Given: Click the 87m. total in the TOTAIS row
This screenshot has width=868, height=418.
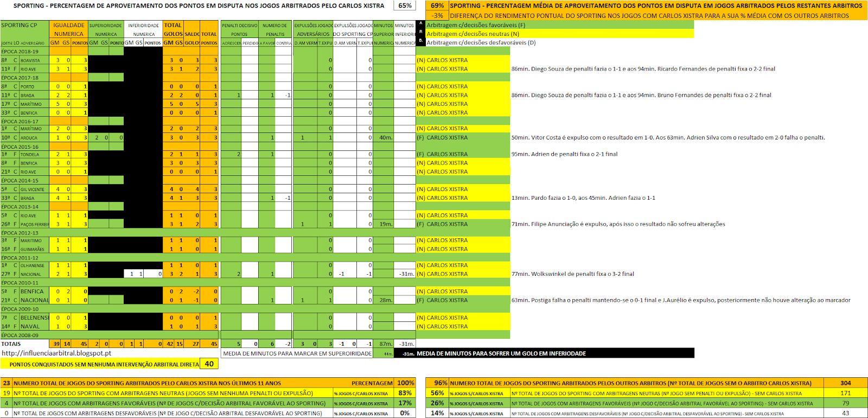Looking at the screenshot, I should click(x=384, y=344).
